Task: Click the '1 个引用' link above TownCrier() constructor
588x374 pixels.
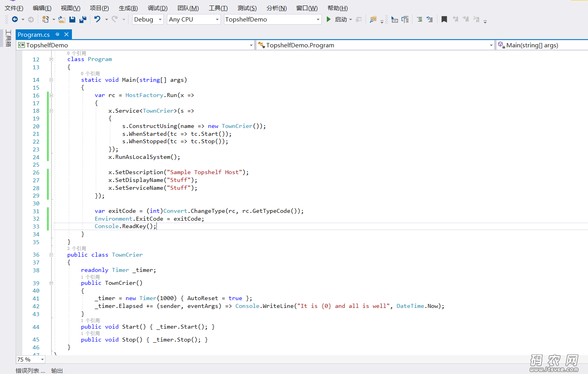Action: pos(90,277)
